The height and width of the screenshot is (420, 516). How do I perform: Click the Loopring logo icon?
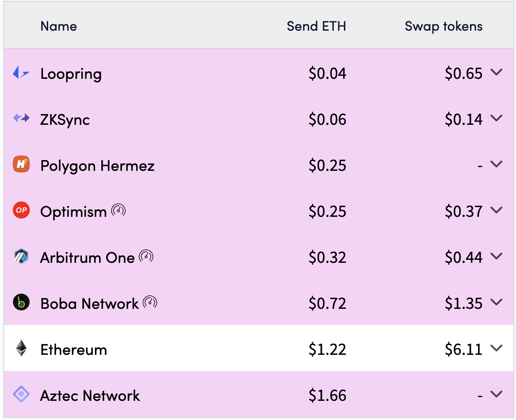point(21,73)
